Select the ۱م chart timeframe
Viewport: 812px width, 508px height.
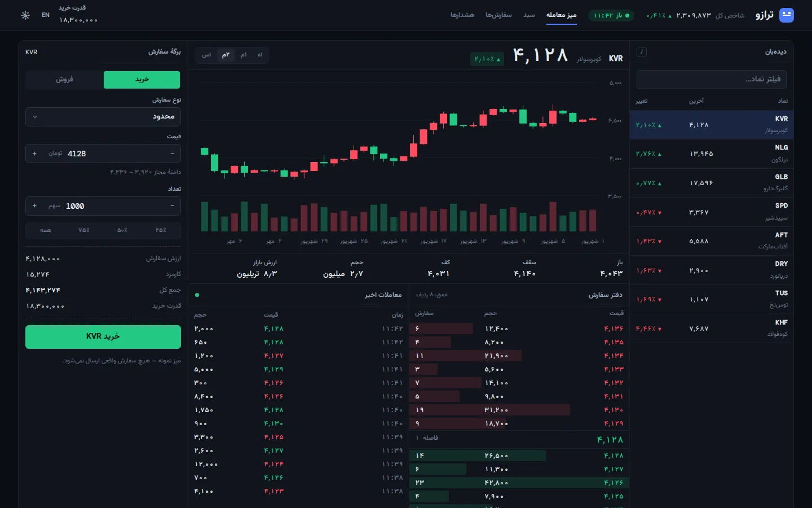(244, 55)
